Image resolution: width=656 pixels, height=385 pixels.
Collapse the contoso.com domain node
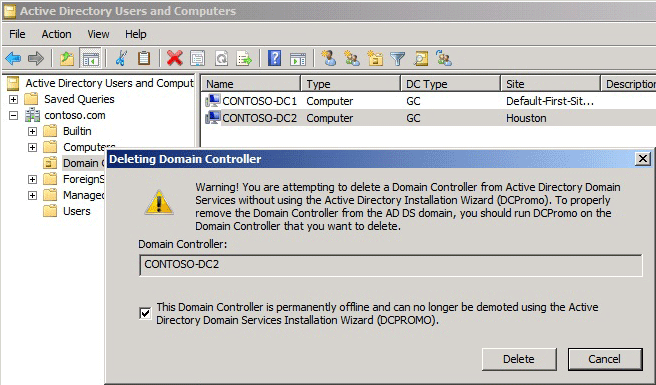coord(13,115)
